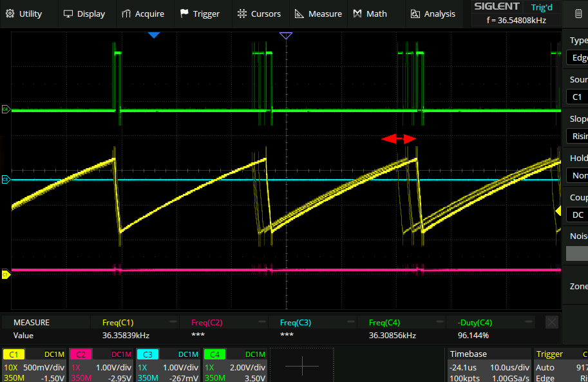Expand the trigger Type dropdown showing Edge
The width and height of the screenshot is (588, 382).
[x=578, y=57]
